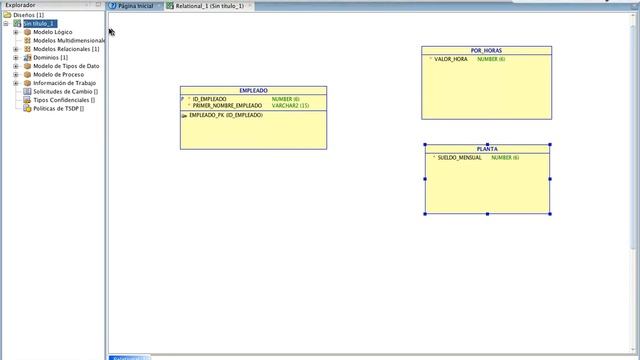
Task: Click the Diseños folder icon
Action: pyautogui.click(x=7, y=15)
